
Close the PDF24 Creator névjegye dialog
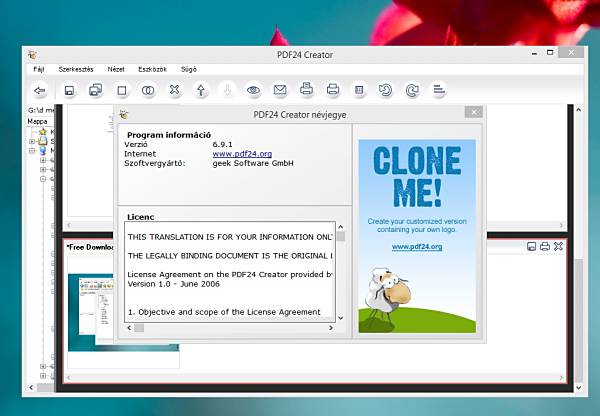474,112
